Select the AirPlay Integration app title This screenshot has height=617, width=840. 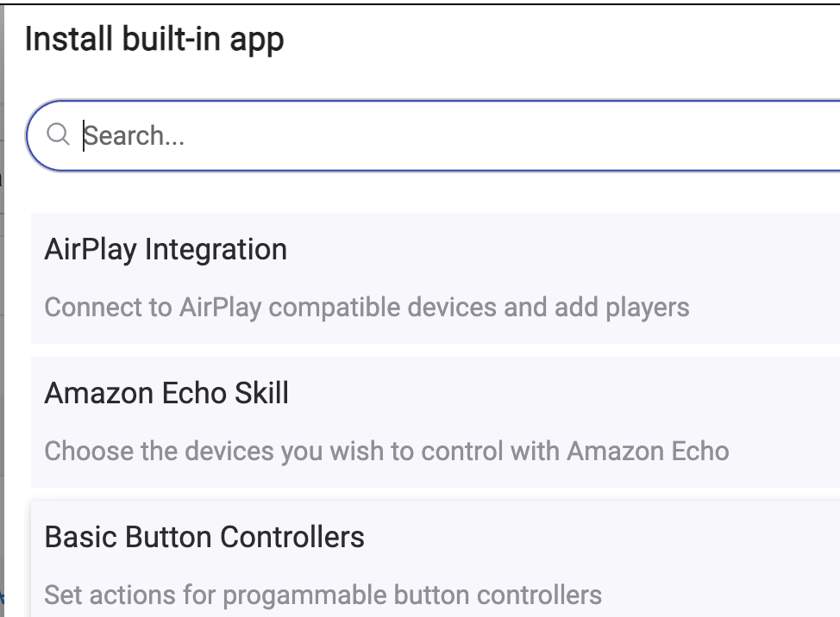pos(166,250)
